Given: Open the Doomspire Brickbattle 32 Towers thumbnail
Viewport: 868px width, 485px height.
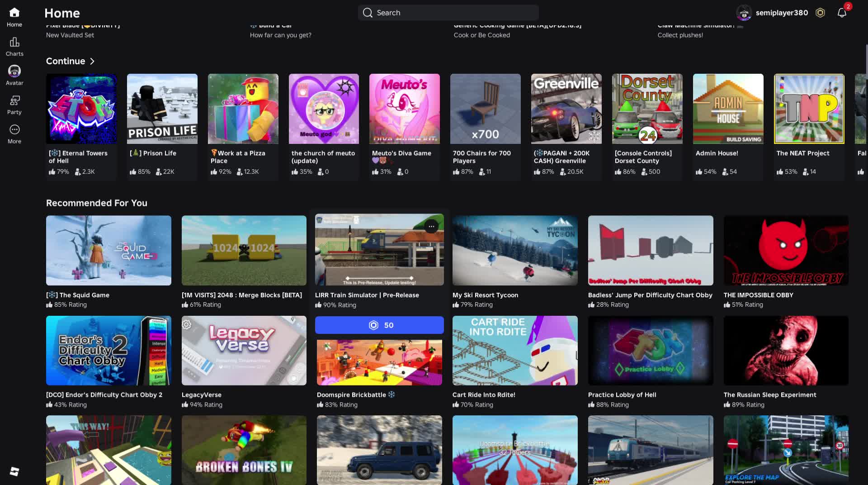Looking at the screenshot, I should pos(515,450).
